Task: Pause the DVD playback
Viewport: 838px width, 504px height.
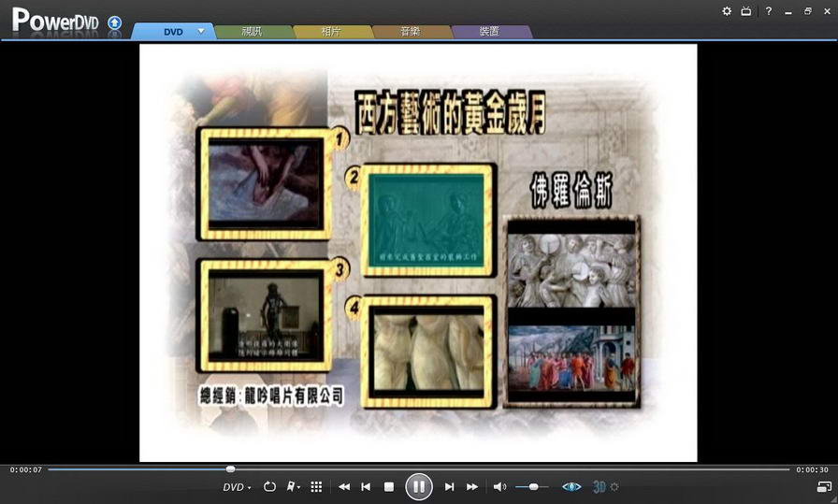Action: pos(418,486)
